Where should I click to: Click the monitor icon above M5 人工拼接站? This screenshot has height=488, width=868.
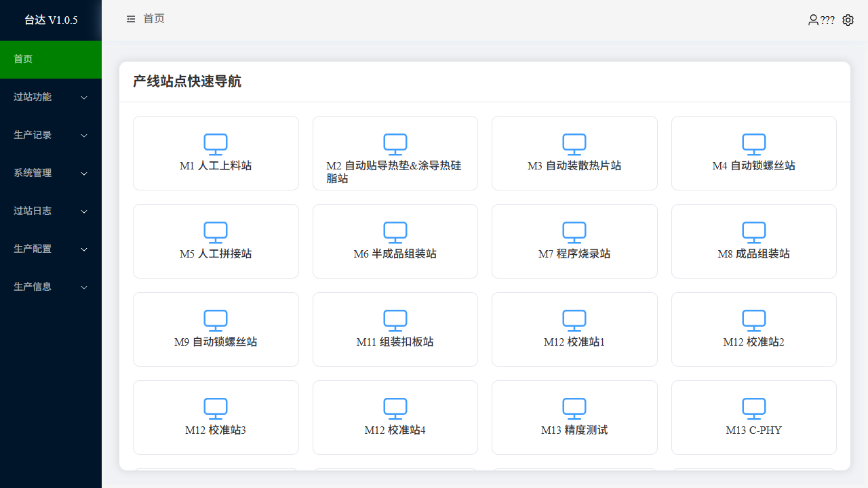point(216,232)
